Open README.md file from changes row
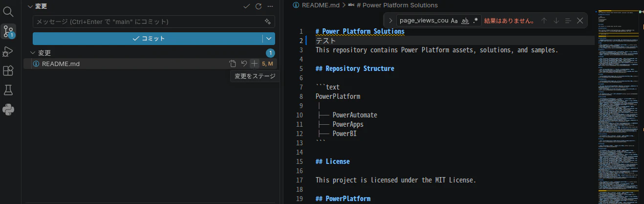This screenshot has width=644, height=204. click(233, 64)
